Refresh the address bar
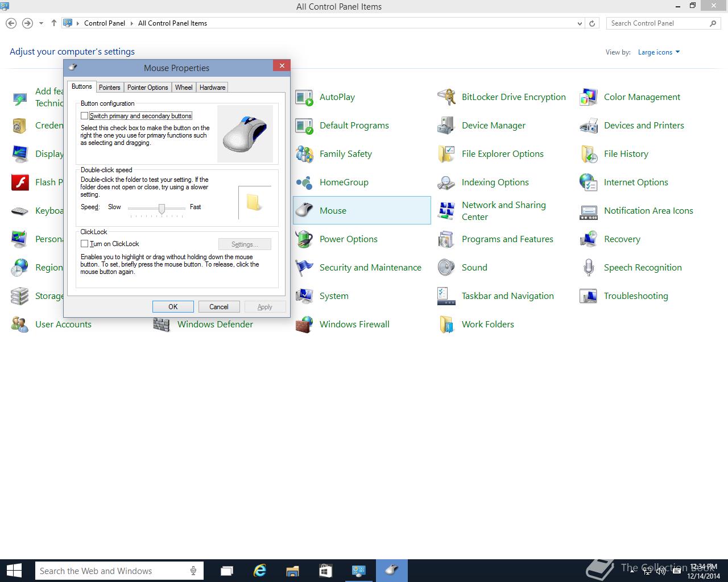The image size is (728, 582). click(x=592, y=23)
